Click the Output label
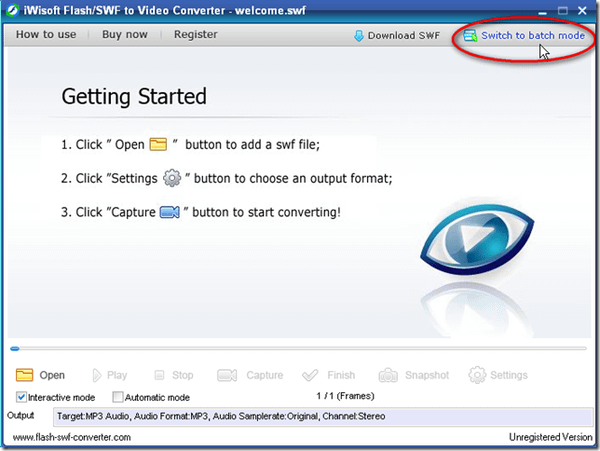This screenshot has width=600, height=451. click(21, 415)
